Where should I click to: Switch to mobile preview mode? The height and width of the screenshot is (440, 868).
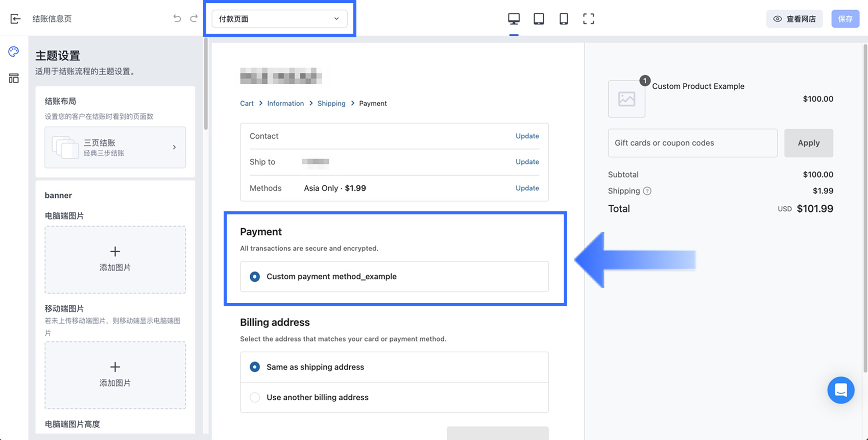(x=564, y=19)
